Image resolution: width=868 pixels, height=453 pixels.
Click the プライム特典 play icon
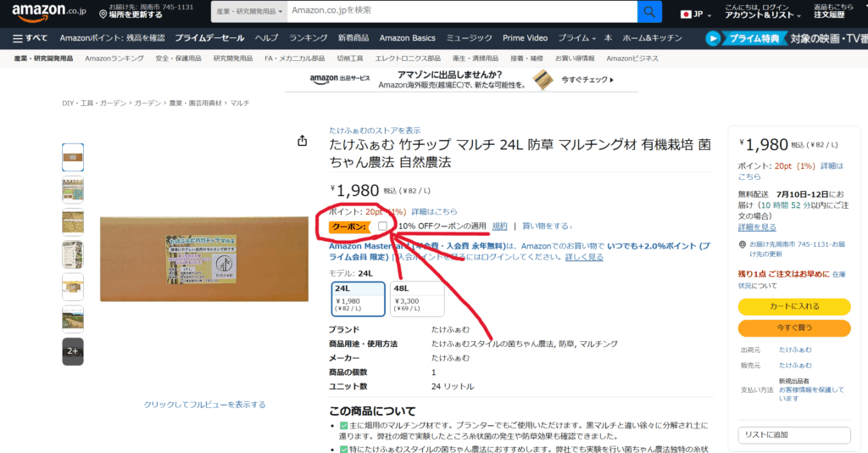tap(713, 38)
